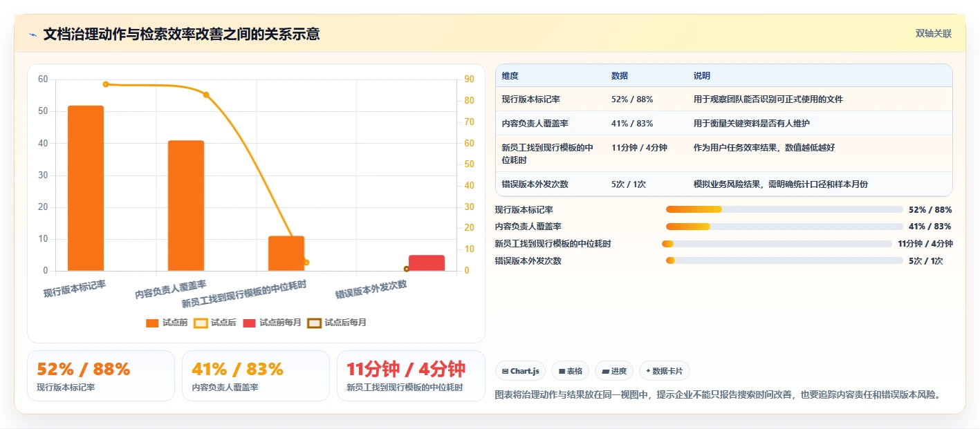This screenshot has width=980, height=429.
Task: Click the 内容负责人覆盖率 orange bar in chart
Action: pos(186,206)
